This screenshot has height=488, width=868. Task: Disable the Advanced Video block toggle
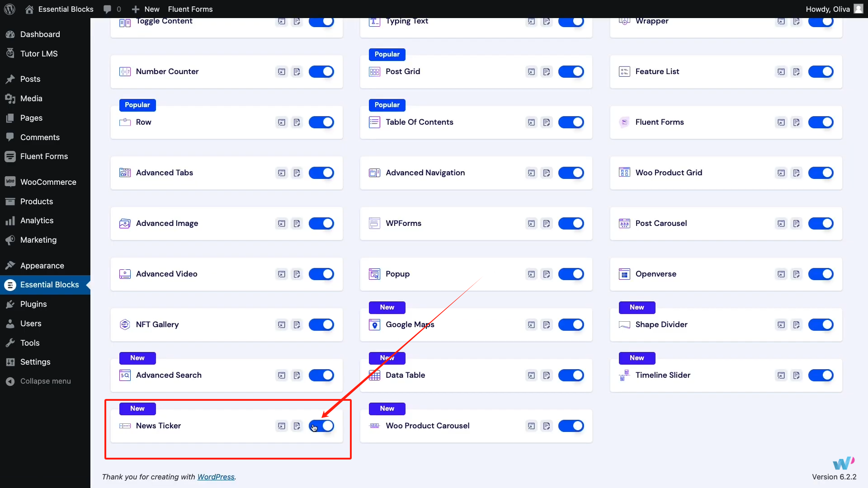321,274
